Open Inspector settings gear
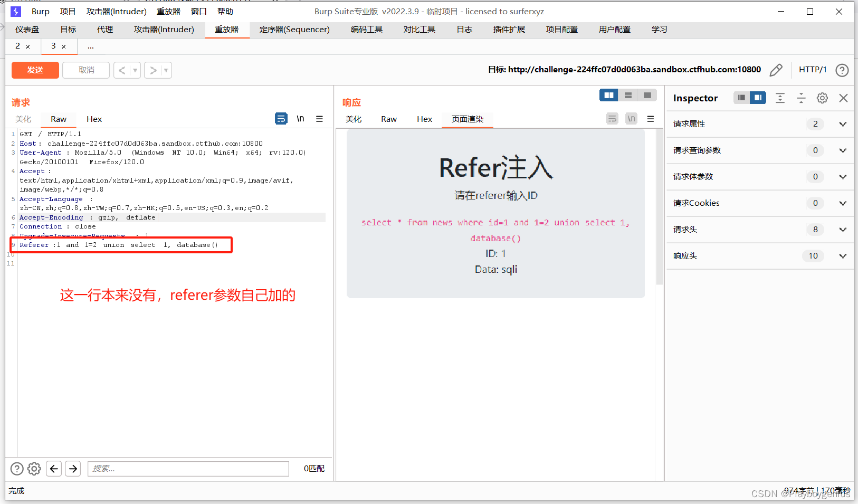This screenshot has width=858, height=504. (822, 98)
